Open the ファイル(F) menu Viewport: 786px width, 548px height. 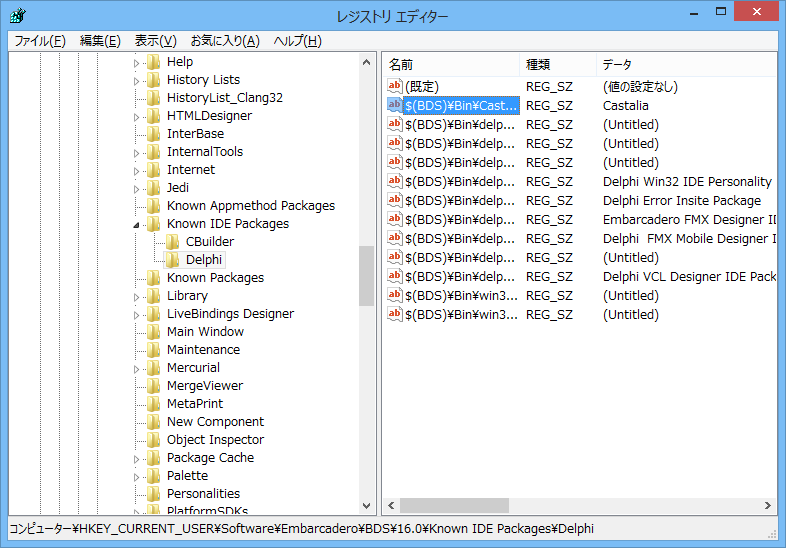tap(40, 41)
